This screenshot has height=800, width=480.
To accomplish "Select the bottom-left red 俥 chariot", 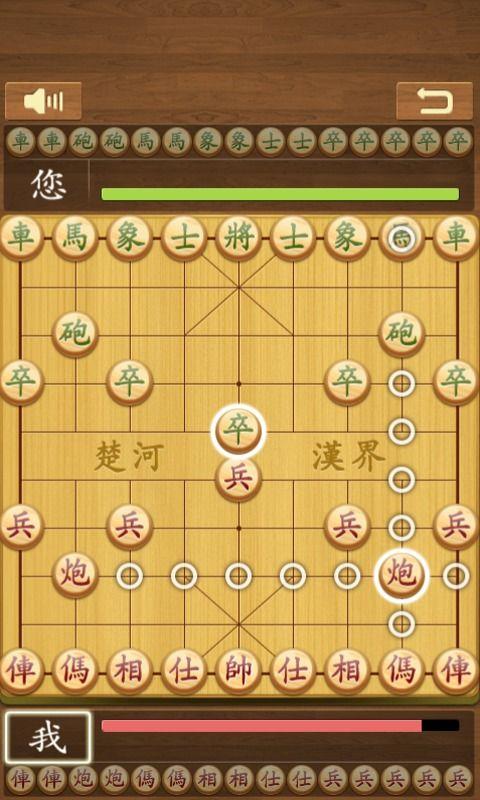I will tap(20, 671).
